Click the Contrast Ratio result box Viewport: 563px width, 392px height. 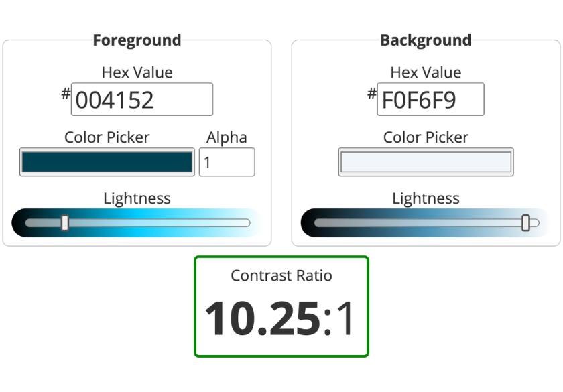point(281,305)
